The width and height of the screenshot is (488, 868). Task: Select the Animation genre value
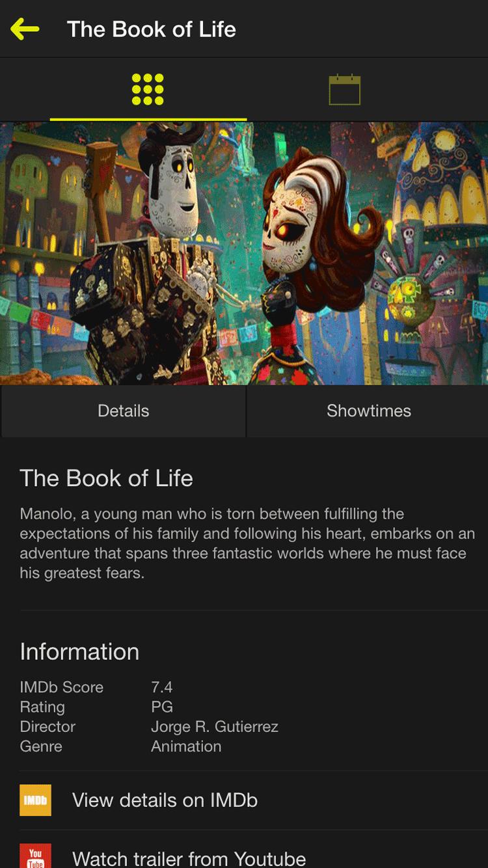click(x=186, y=746)
